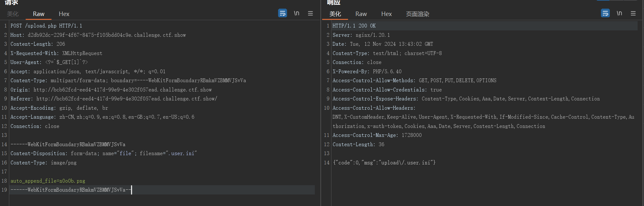
Task: Open the response pane hamburger menu
Action: click(x=633, y=13)
